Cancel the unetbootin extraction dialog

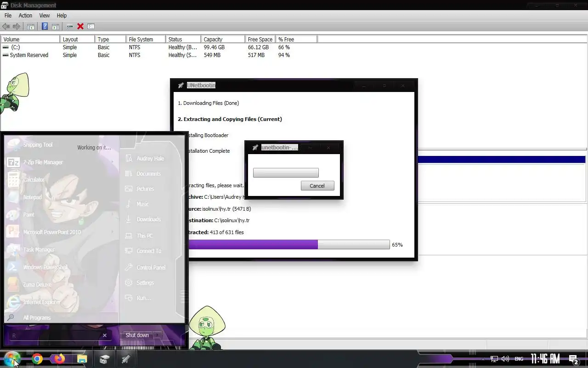317,186
